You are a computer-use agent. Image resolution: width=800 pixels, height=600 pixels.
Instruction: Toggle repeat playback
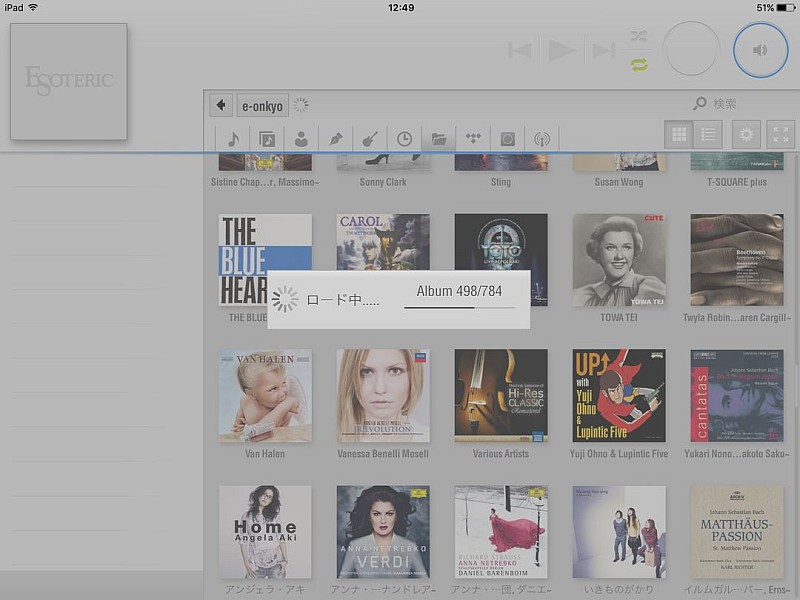[638, 64]
